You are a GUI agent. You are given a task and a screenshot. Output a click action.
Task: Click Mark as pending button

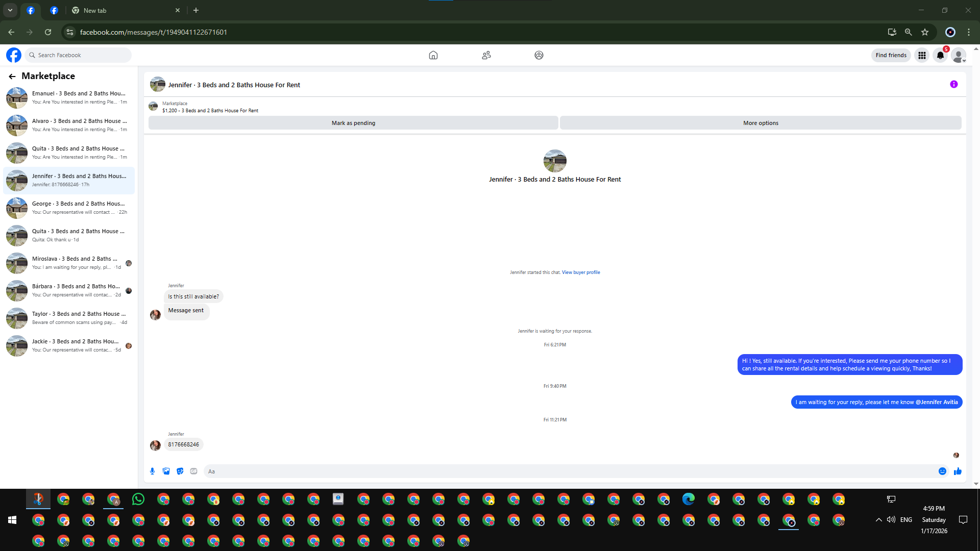pos(353,123)
